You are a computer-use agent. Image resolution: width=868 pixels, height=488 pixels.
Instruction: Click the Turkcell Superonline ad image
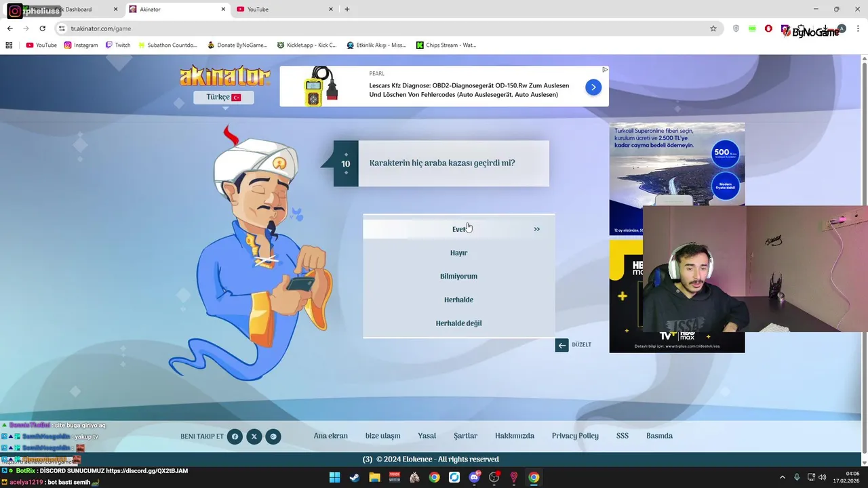[x=677, y=179]
